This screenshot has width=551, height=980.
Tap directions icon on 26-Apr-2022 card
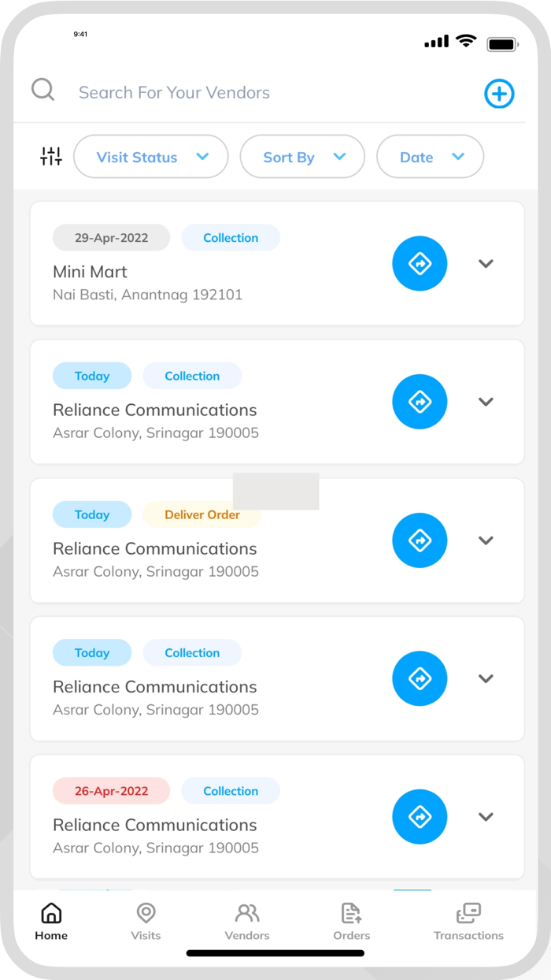click(x=420, y=817)
